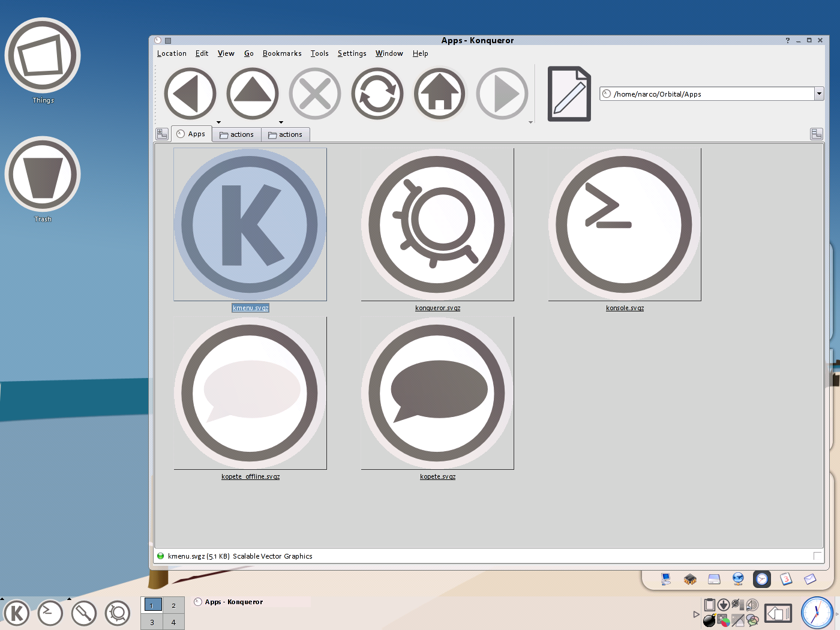Open the K menu in the panel
The height and width of the screenshot is (630, 840).
[16, 613]
